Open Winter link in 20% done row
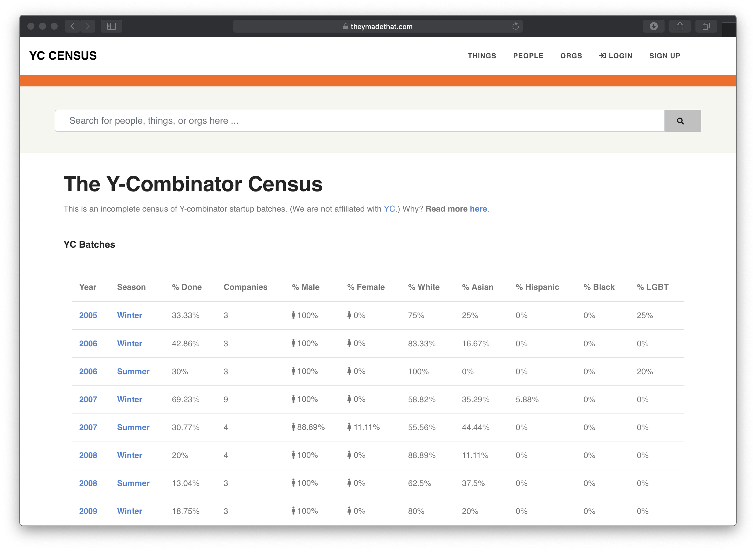This screenshot has height=550, width=756. click(x=129, y=455)
